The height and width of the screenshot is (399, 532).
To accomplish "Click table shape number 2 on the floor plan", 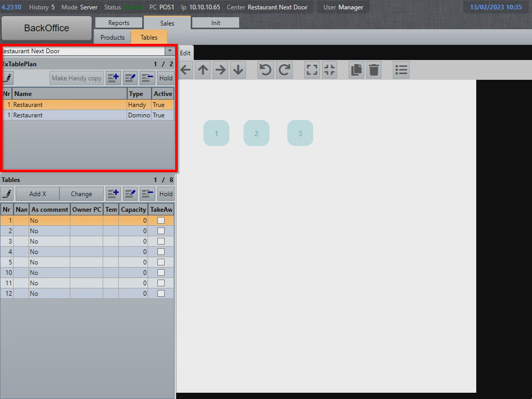I will coord(256,133).
